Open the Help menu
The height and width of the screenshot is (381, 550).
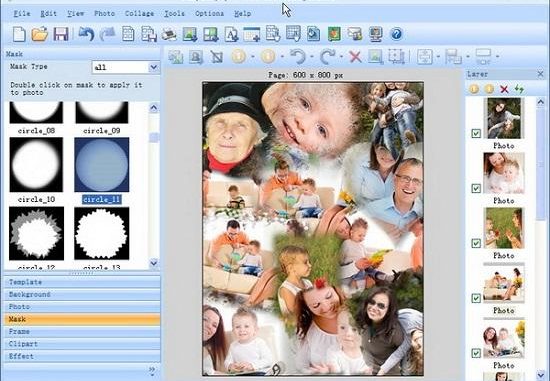click(x=242, y=14)
